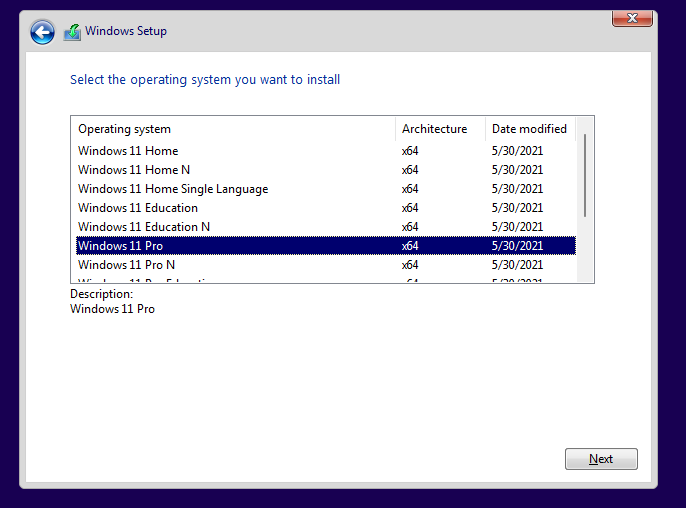Screen dimensions: 686x508
Task: Click date 5/30/2021 in Windows 11 Home N row
Action: pyautogui.click(x=517, y=170)
